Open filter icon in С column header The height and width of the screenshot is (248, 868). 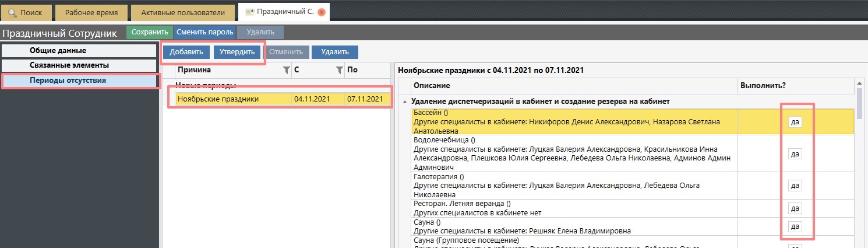339,71
